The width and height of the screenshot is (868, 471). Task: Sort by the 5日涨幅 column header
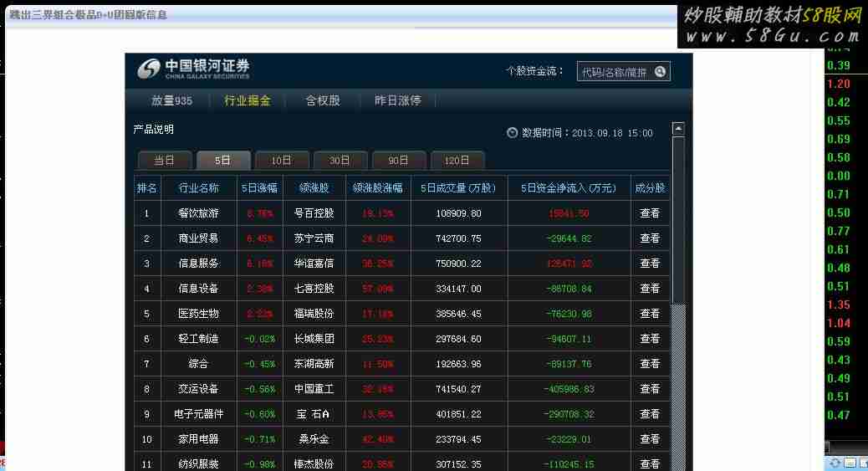(x=259, y=188)
